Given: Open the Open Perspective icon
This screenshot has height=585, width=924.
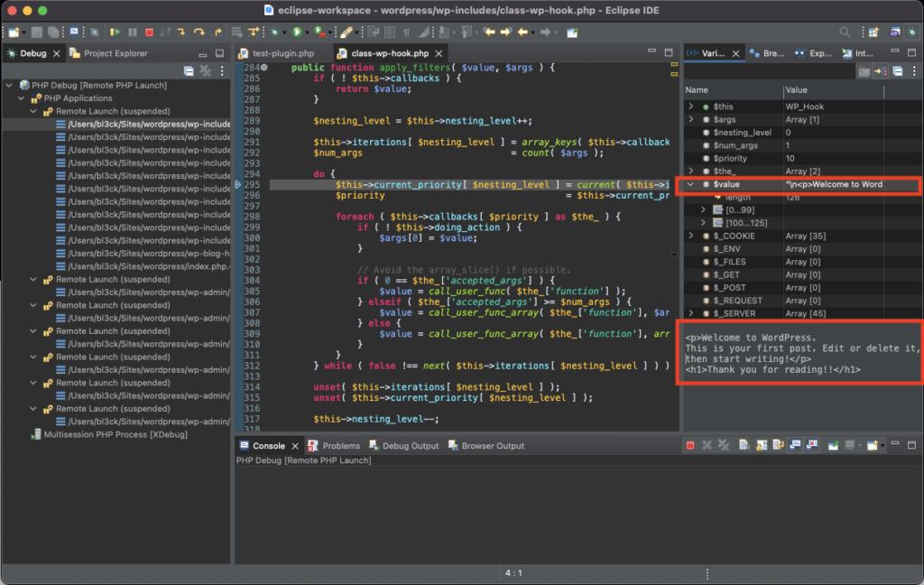Looking at the screenshot, I should [873, 32].
